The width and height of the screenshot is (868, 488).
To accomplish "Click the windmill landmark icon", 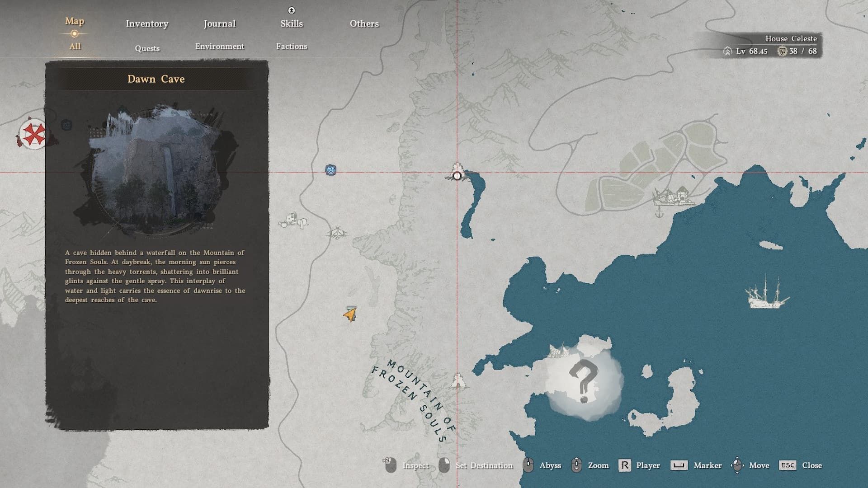I will pyautogui.click(x=337, y=233).
